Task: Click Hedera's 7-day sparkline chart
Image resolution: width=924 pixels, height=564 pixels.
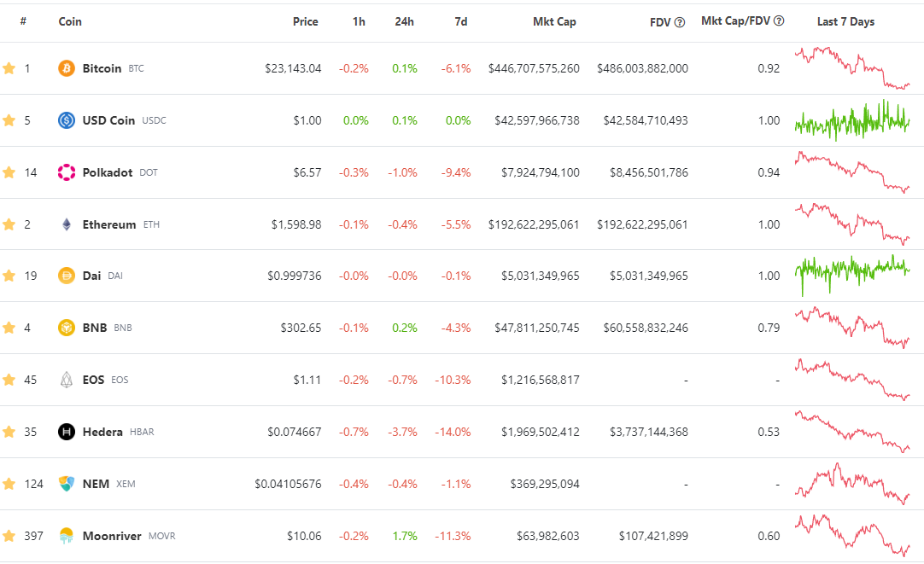Action: (x=852, y=432)
